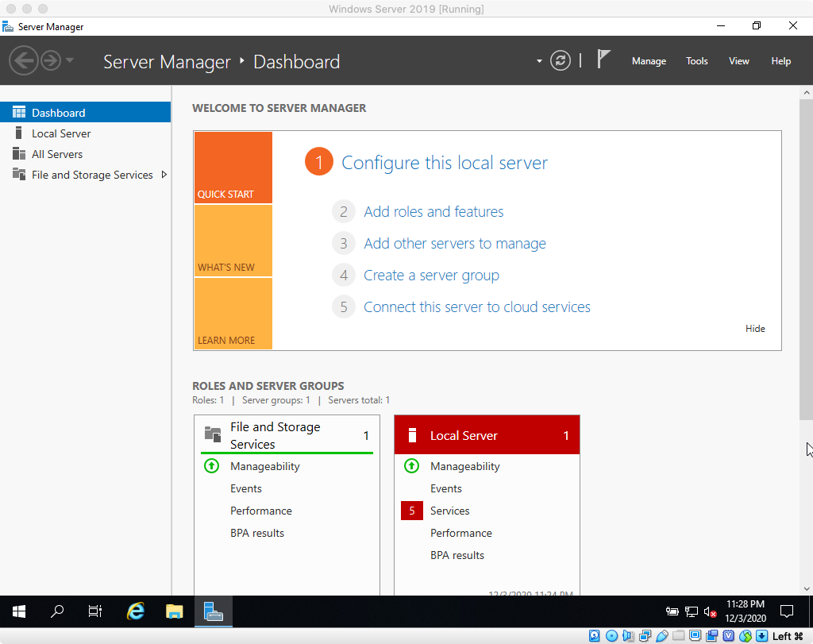Select File and Storage Services in sidebar
Image resolution: width=813 pixels, height=644 pixels.
click(85, 175)
